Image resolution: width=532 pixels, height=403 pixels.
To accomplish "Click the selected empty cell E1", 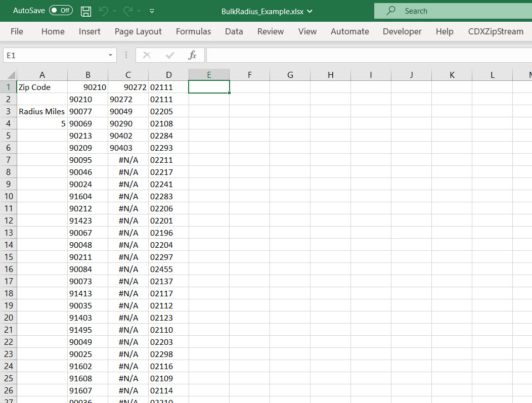I will [x=209, y=87].
